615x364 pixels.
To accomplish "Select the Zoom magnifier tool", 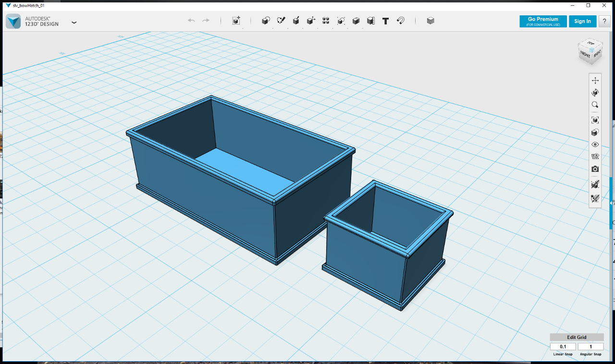I will [595, 105].
